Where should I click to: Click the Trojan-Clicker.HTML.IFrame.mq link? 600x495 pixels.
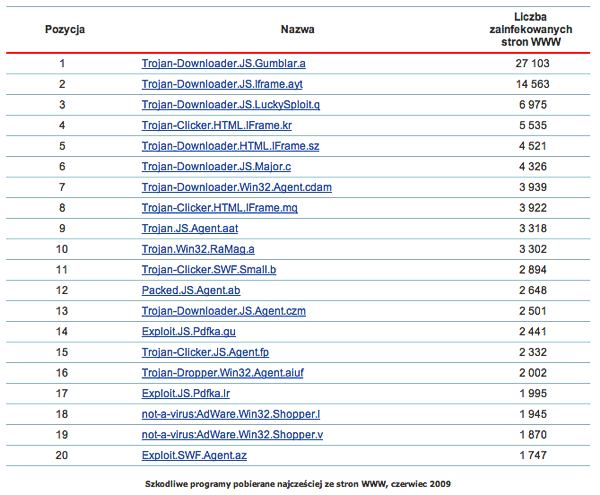(x=220, y=208)
